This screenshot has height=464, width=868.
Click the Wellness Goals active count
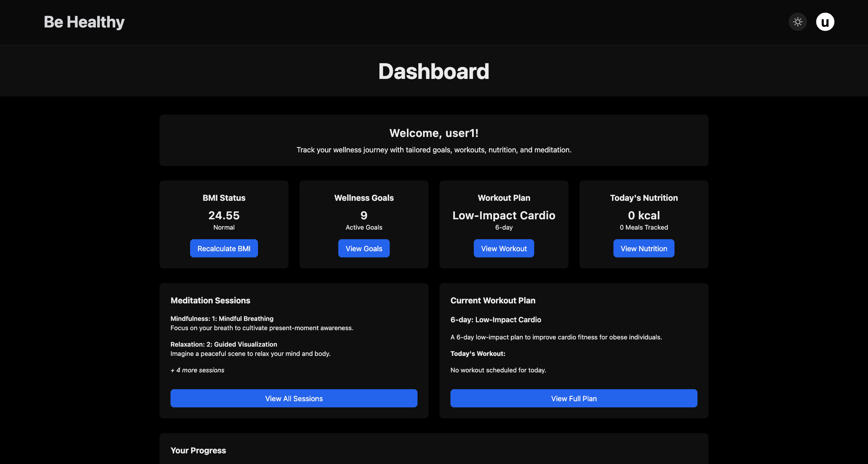pyautogui.click(x=364, y=216)
